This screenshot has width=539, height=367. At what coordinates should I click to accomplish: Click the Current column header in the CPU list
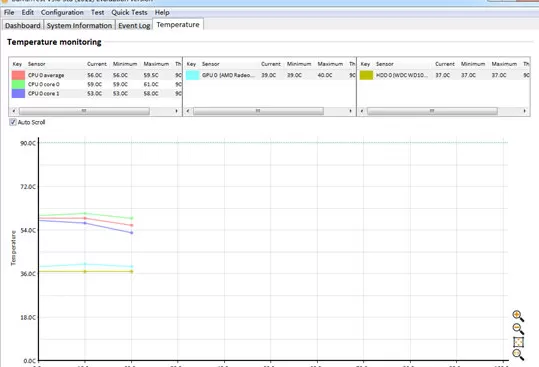click(x=97, y=64)
